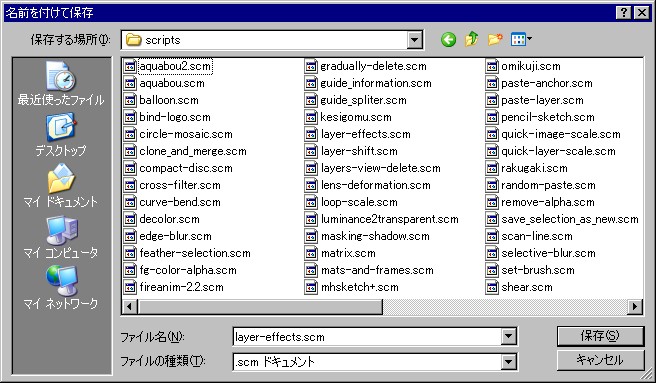Image resolution: width=656 pixels, height=383 pixels.
Task: Expand the ファイルの種類 dropdown arrow
Action: 508,361
